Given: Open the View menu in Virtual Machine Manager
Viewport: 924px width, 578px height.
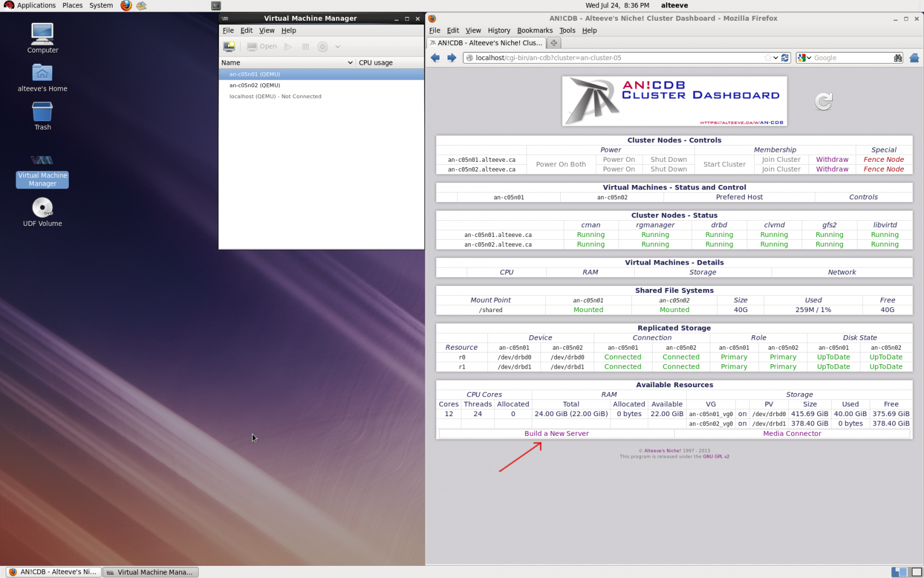Looking at the screenshot, I should 266,31.
